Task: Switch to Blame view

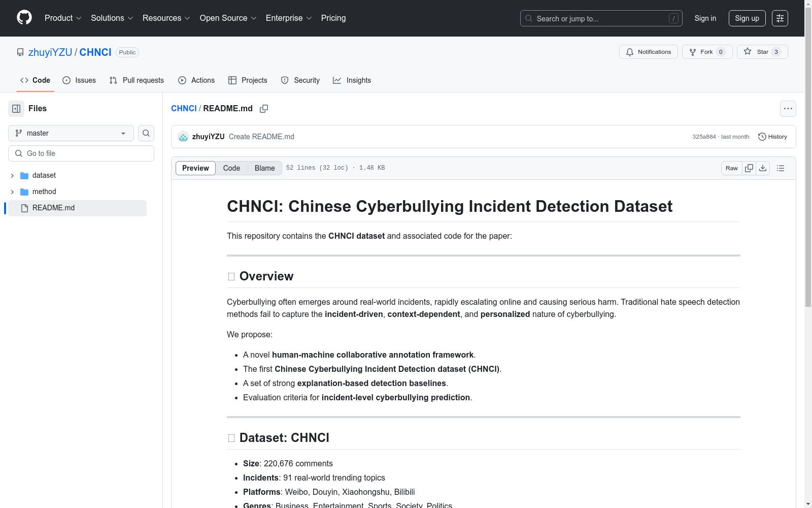Action: (264, 168)
